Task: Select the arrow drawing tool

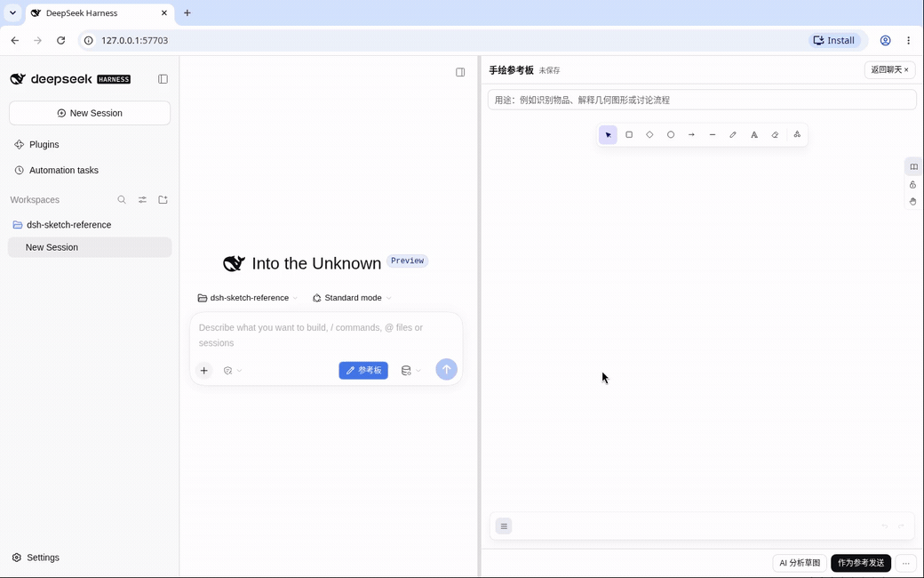Action: point(691,134)
